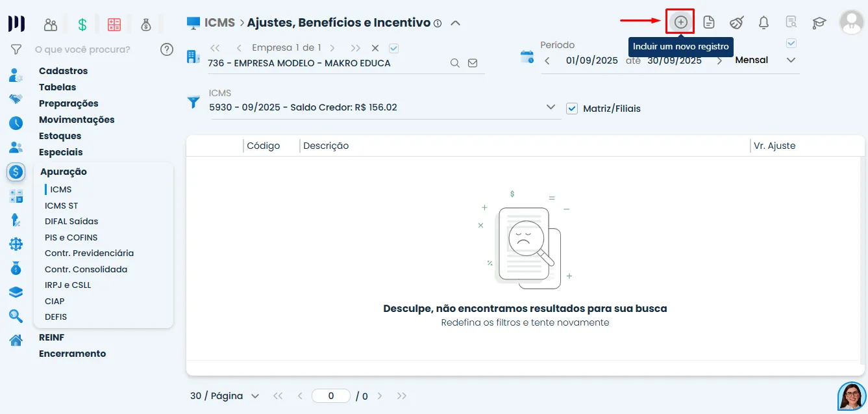Click the Encerramento link in the sidebar
The width and height of the screenshot is (868, 414).
[x=72, y=353]
